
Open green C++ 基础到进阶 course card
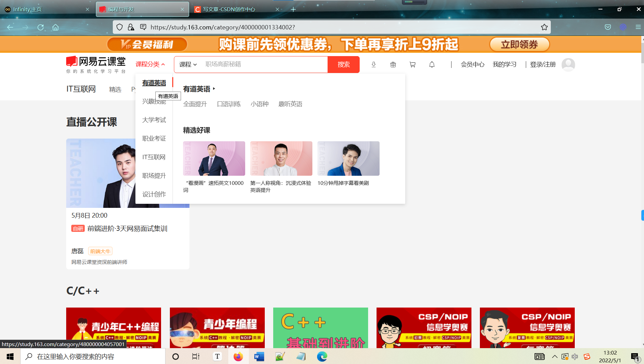pos(320,328)
